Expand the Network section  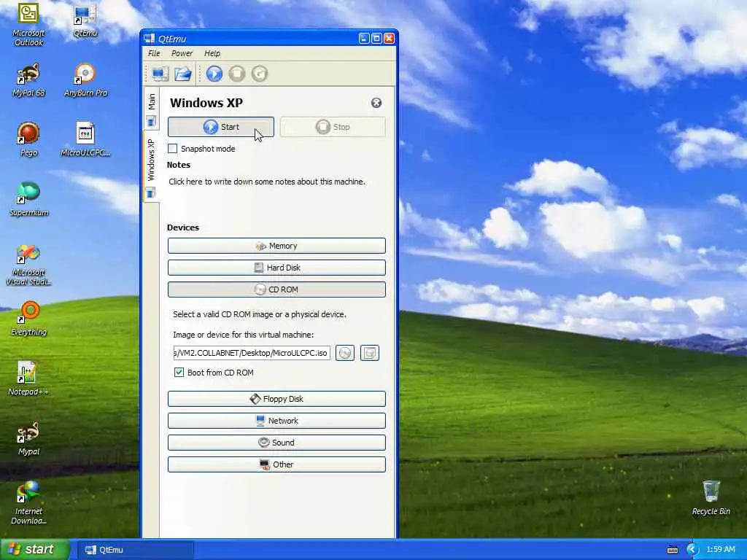pos(276,421)
